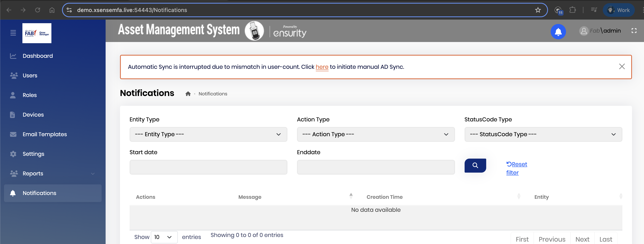Open Email Templates in sidebar

[x=44, y=134]
